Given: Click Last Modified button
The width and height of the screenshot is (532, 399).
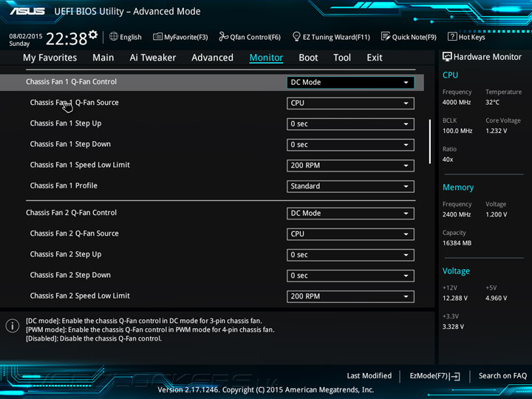Looking at the screenshot, I should click(369, 375).
